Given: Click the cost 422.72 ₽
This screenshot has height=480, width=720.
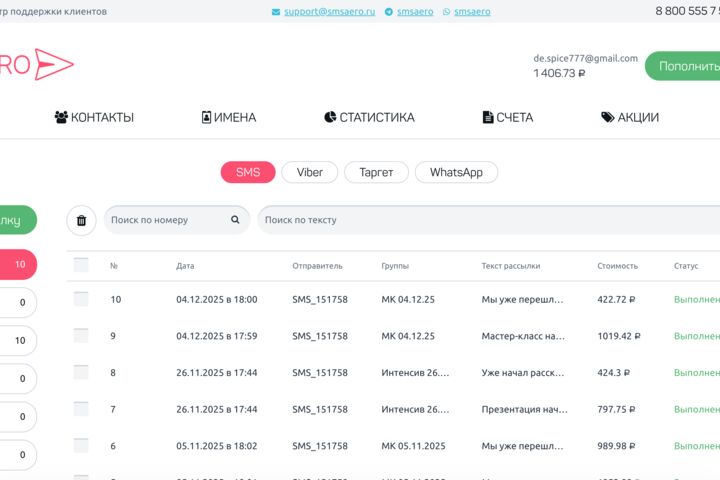Looking at the screenshot, I should (616, 299).
